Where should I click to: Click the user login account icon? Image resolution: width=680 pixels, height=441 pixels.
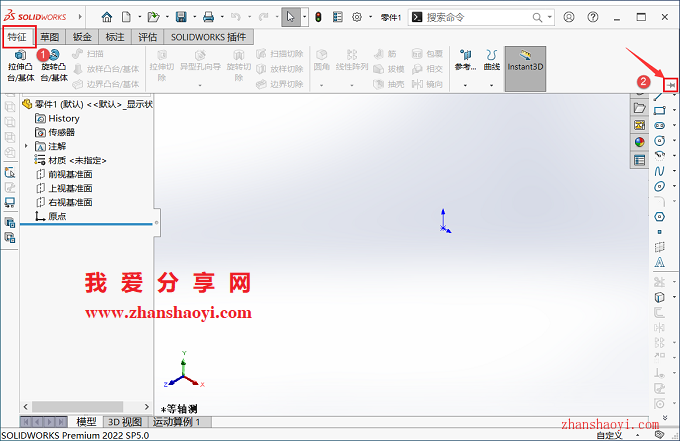click(x=569, y=17)
